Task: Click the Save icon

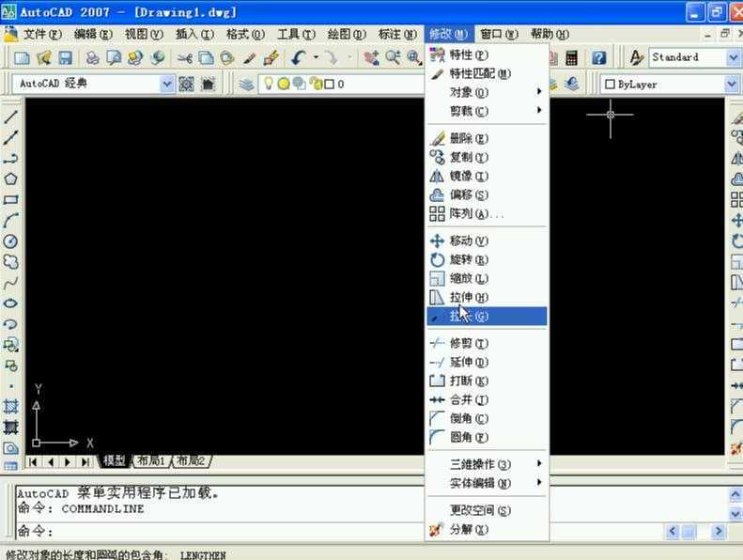Action: click(x=65, y=58)
